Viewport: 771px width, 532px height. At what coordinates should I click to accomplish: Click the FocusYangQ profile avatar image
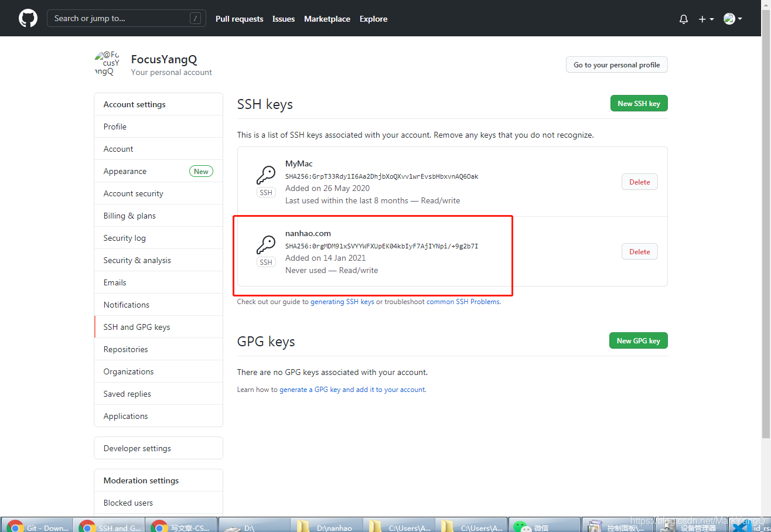click(108, 64)
